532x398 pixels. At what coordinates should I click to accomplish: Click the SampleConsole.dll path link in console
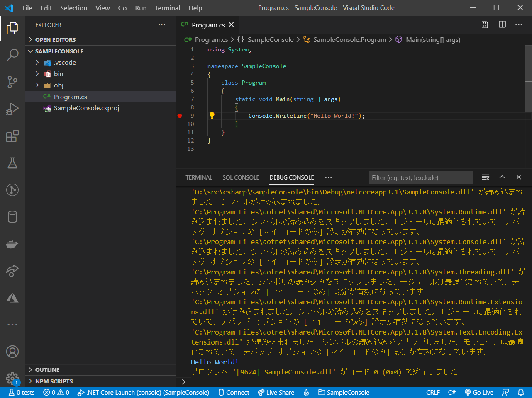pos(332,192)
